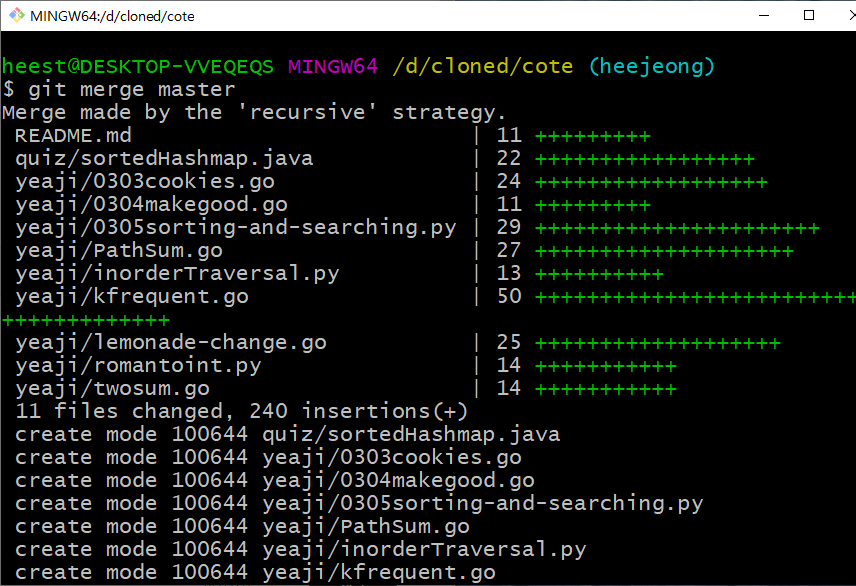The image size is (856, 586).
Task: Click yeaji/inorderTraversal.py in the diffstat list
Action: 177,273
